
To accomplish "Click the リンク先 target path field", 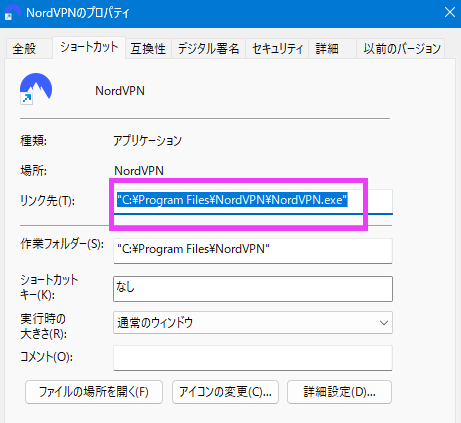I will (x=253, y=201).
